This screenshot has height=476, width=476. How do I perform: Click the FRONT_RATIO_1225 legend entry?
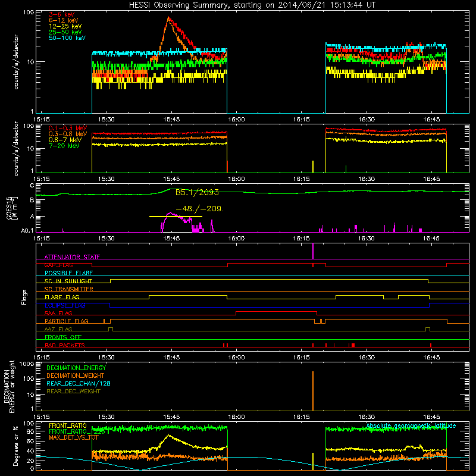(77, 431)
